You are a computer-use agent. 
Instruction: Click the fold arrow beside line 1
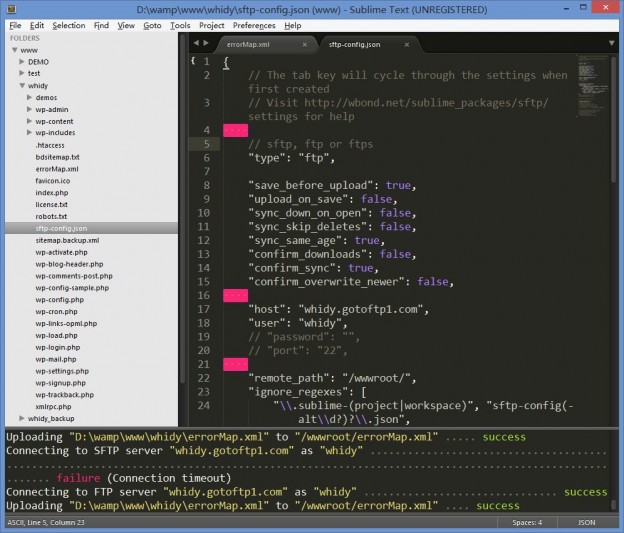pos(193,61)
